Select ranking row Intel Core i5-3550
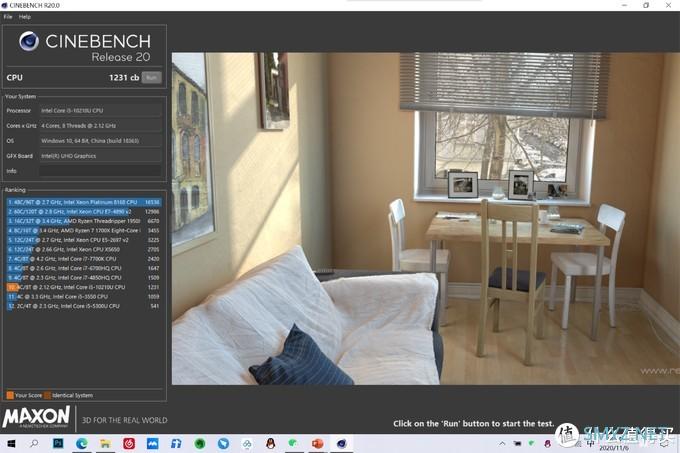The height and width of the screenshot is (453, 680). click(x=84, y=297)
